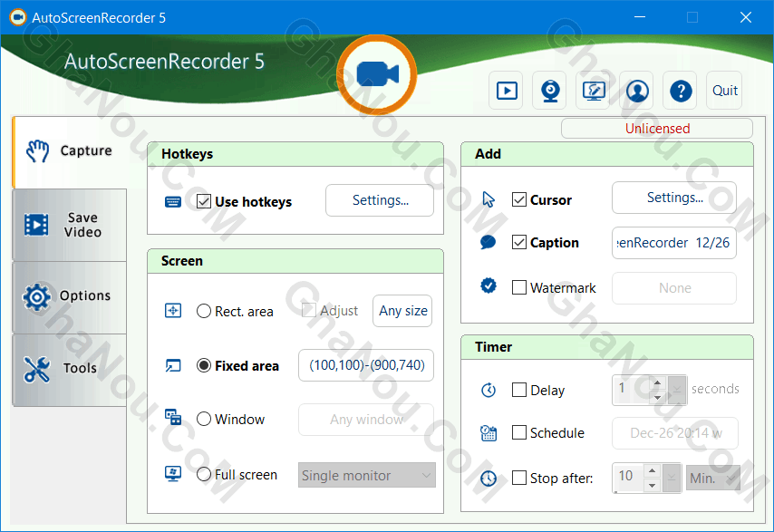774x532 pixels.
Task: Switch to the Capture tab
Action: 70,152
